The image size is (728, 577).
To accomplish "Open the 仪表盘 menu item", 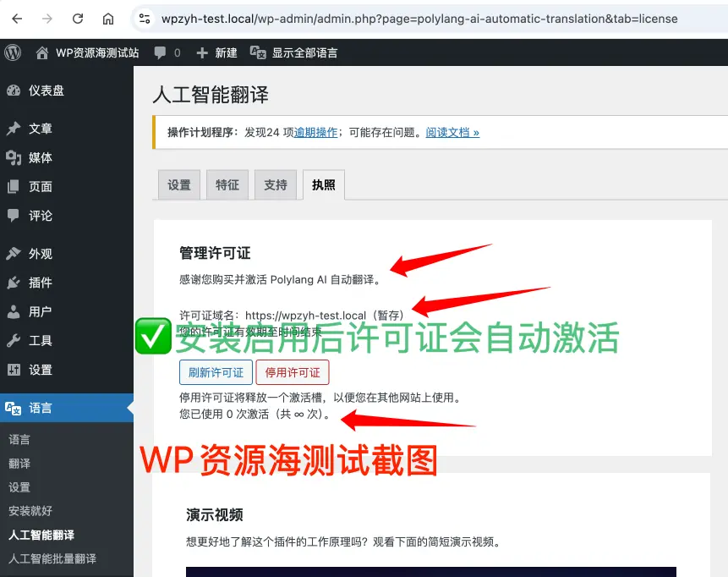I will point(47,91).
